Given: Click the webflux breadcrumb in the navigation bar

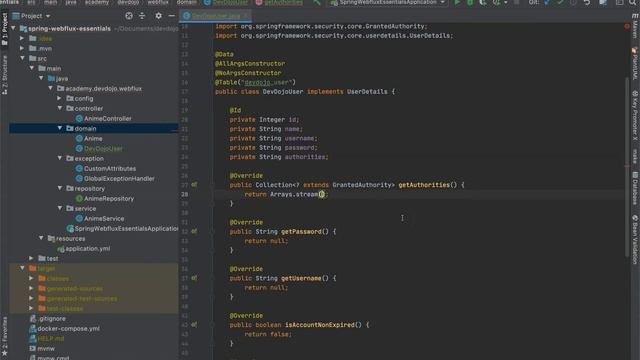Looking at the screenshot, I should 158,2.
